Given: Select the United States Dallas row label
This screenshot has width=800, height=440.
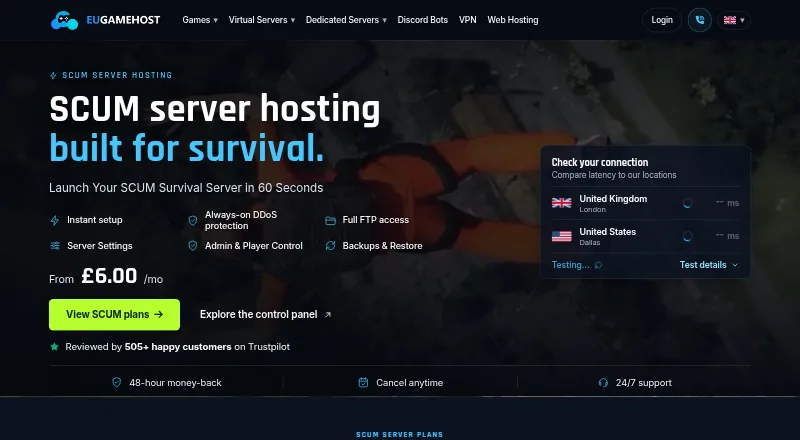Looking at the screenshot, I should click(x=607, y=236).
